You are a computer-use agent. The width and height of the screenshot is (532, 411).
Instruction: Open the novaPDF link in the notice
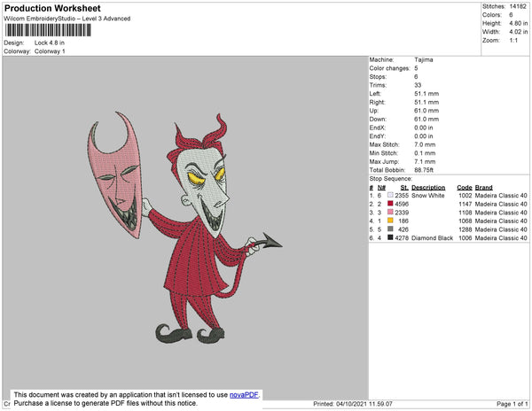point(244,395)
